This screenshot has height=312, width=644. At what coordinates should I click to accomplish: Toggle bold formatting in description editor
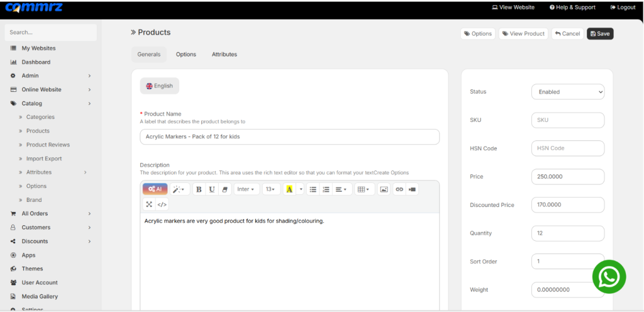(199, 189)
